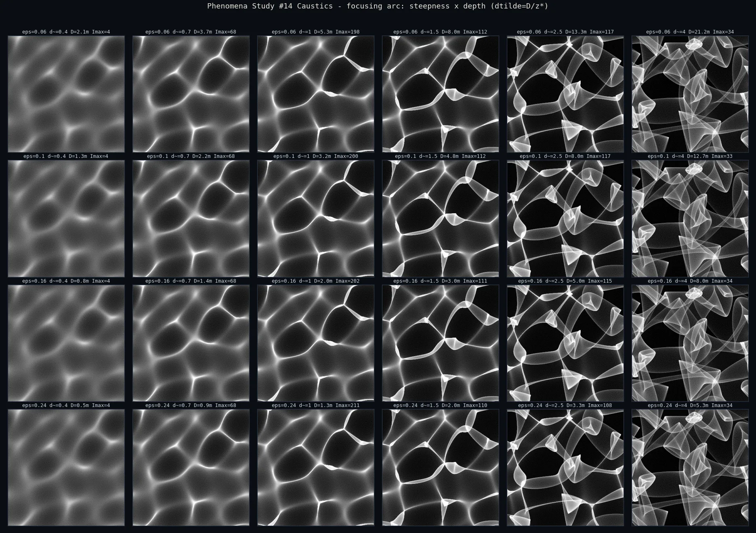Select the caustic panel eps=0.1 D=2.2m
This screenshot has width=756, height=533.
point(191,218)
